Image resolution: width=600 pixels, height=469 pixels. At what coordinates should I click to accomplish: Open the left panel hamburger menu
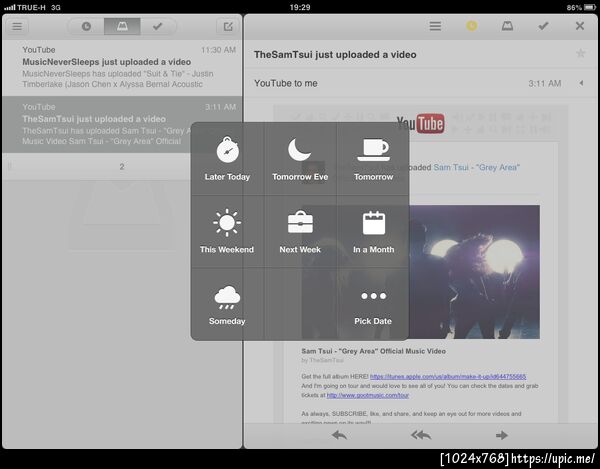coord(17,26)
